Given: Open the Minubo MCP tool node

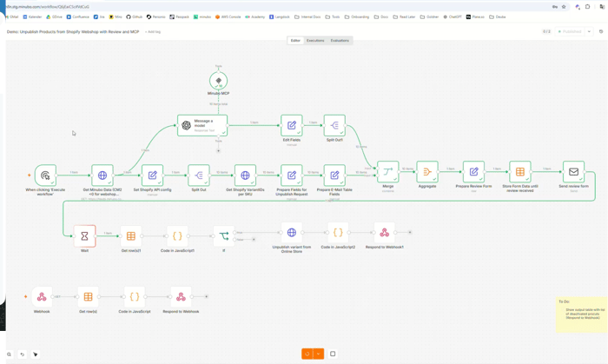Looking at the screenshot, I should [x=218, y=81].
